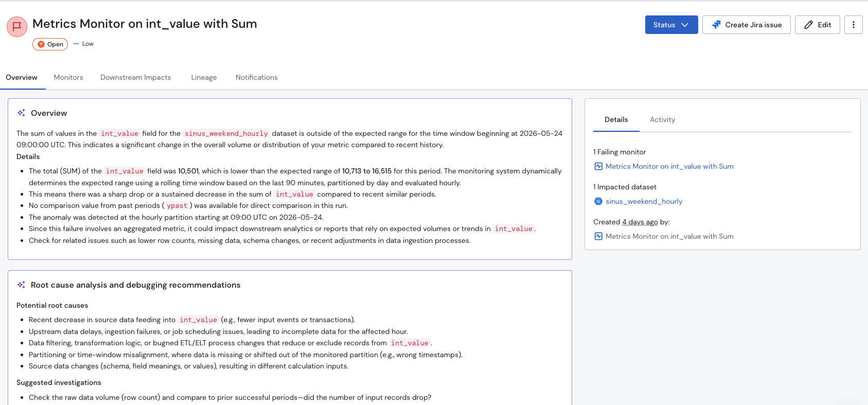Screen dimensions: 868x405
Task: Open the sinus_weekend_hourly dataset link
Action: tap(644, 201)
